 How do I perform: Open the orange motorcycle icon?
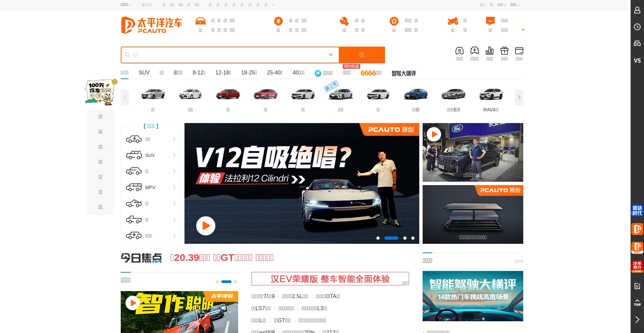pos(452,21)
